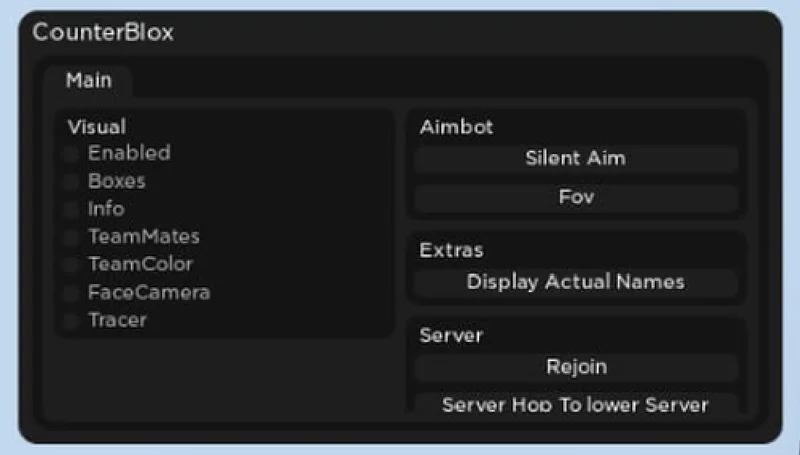800x455 pixels.
Task: Click the Silent Aim button
Action: click(576, 159)
